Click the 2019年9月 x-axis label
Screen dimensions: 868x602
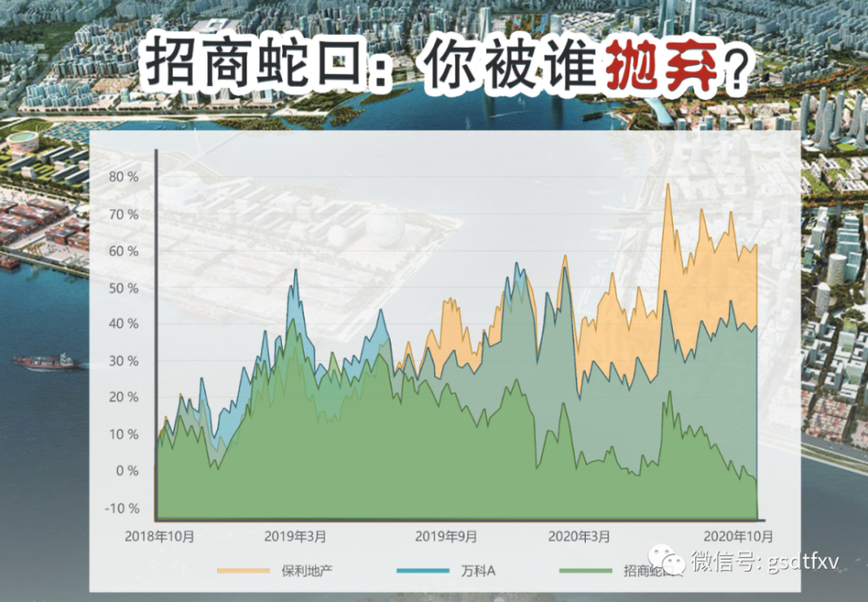click(x=445, y=536)
